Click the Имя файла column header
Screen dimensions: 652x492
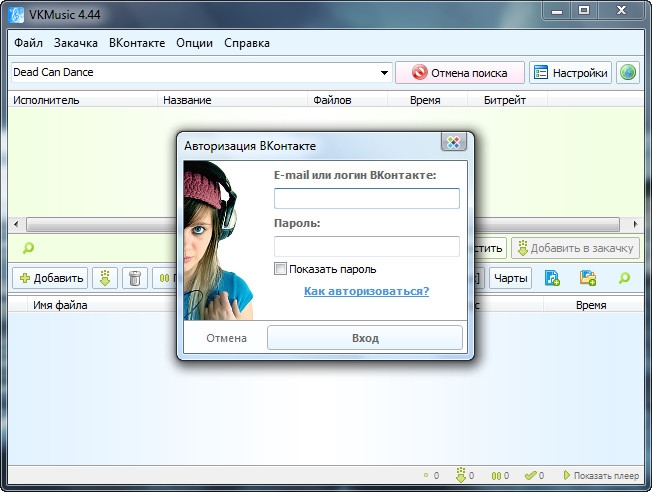tap(102, 305)
